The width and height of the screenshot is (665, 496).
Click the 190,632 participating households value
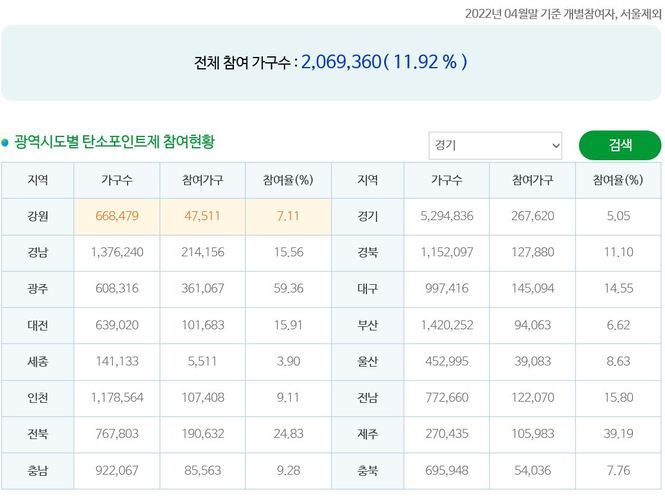click(202, 434)
